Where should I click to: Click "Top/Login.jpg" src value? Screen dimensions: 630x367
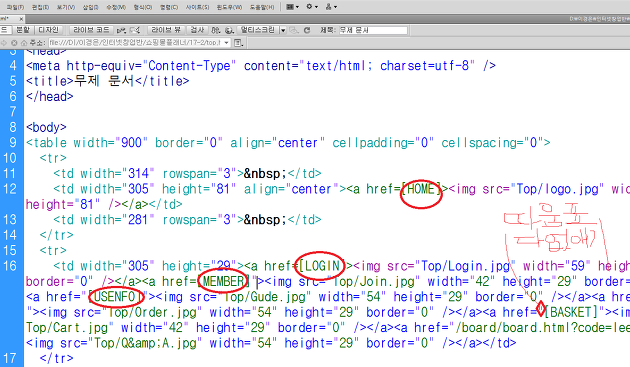pyautogui.click(x=465, y=266)
